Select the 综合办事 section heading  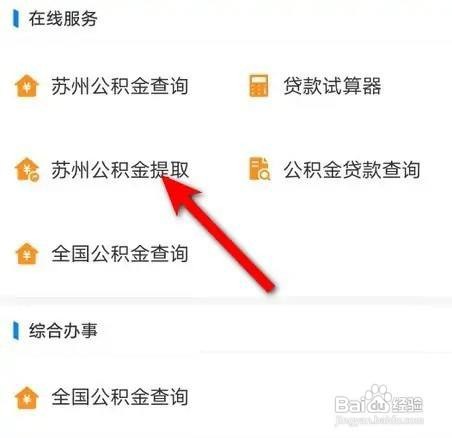point(63,331)
